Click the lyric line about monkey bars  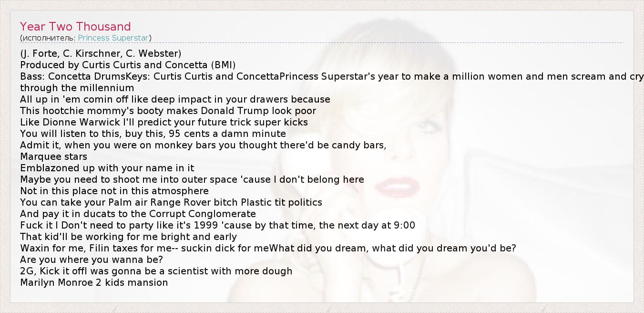click(x=203, y=145)
